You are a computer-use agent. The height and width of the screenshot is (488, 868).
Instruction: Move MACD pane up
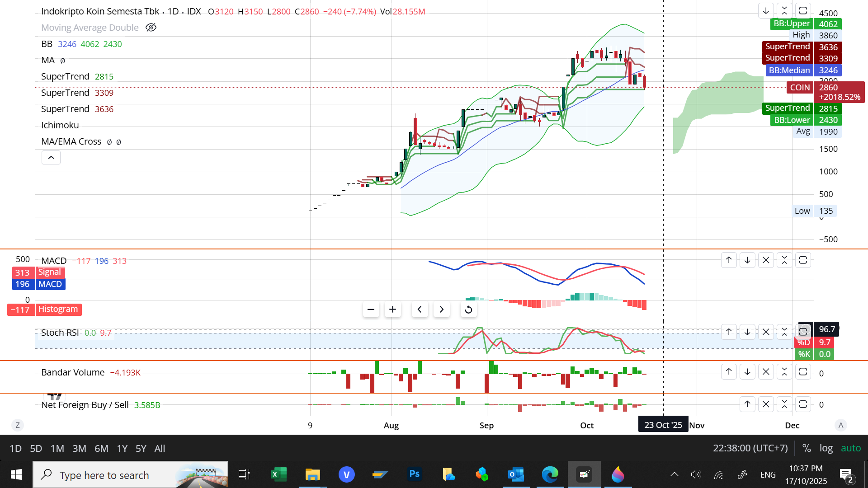pos(729,260)
